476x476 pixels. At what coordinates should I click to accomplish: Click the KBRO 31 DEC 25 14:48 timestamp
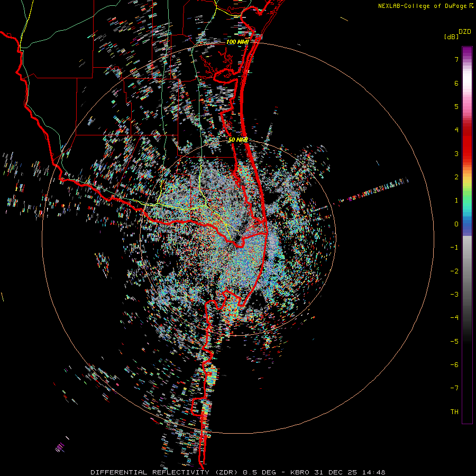(x=338, y=472)
